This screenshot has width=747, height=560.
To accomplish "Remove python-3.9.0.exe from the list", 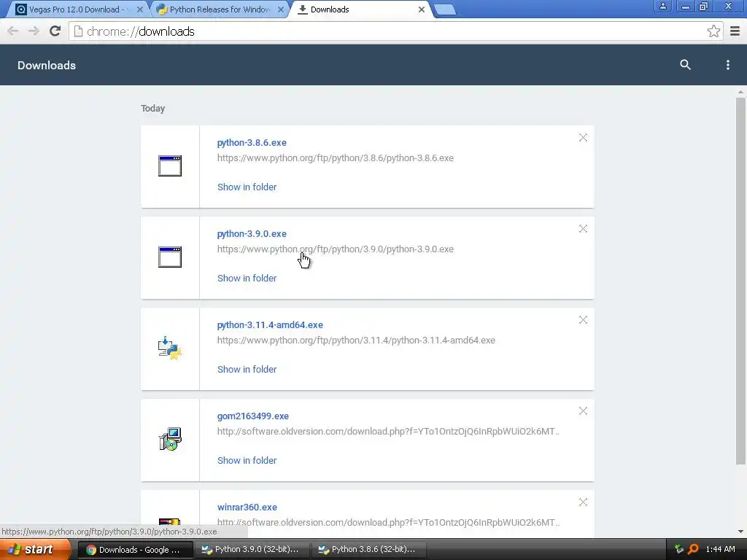I will 583,228.
